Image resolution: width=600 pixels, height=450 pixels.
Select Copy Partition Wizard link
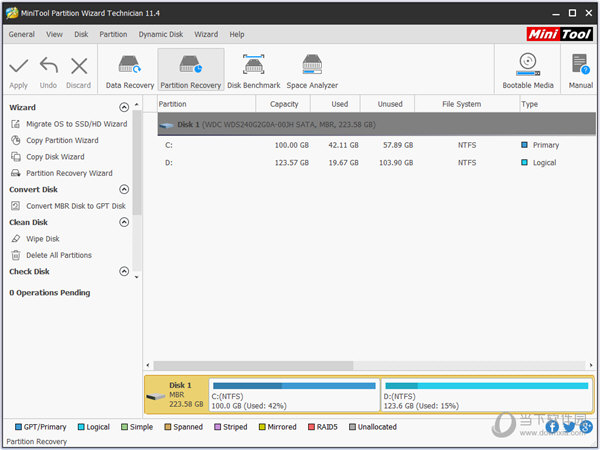pos(62,140)
